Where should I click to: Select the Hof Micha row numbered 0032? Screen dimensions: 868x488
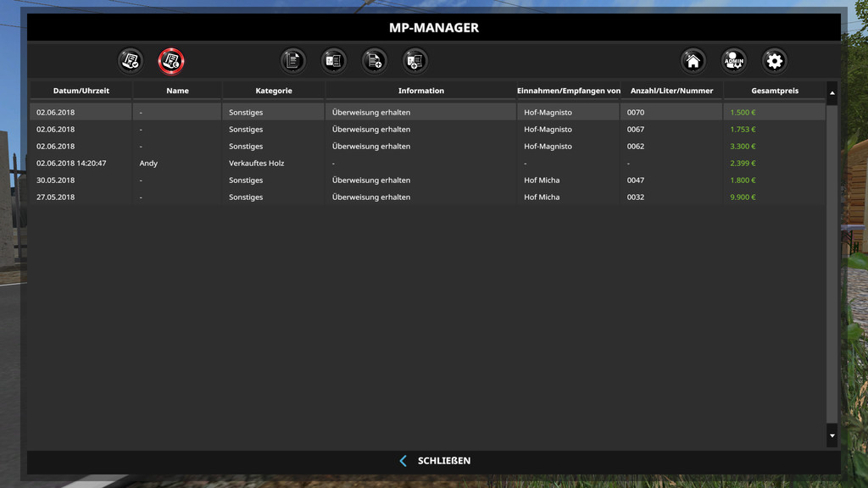click(424, 197)
